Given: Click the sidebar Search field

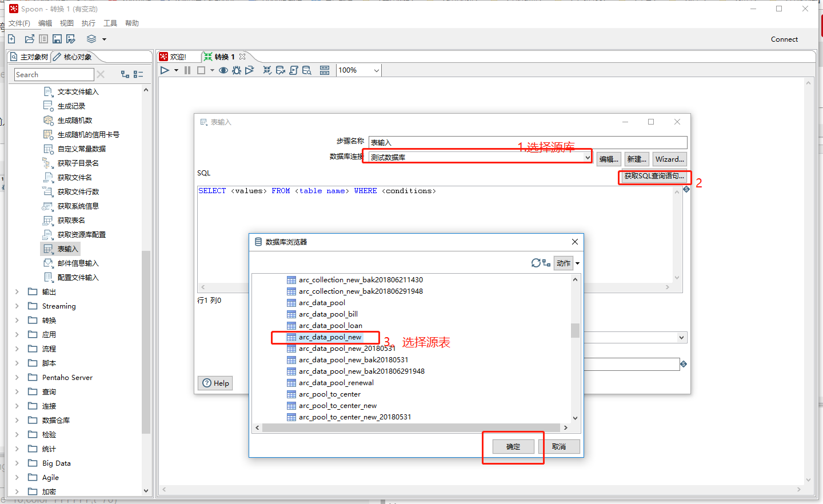Looking at the screenshot, I should pos(54,74).
